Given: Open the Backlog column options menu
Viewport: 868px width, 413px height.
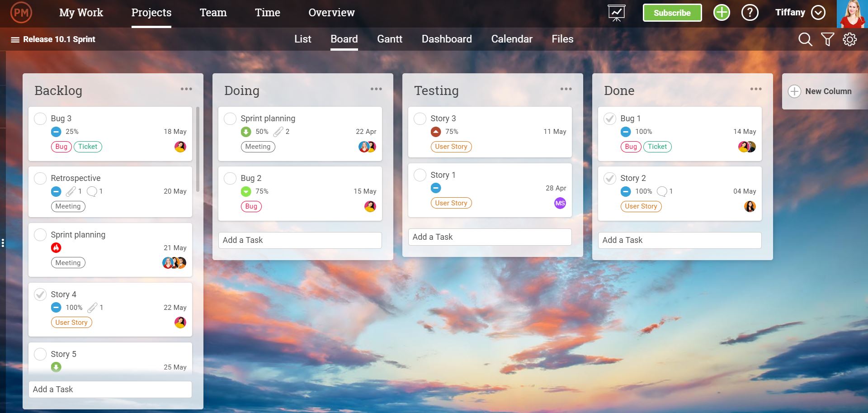Looking at the screenshot, I should coord(187,89).
